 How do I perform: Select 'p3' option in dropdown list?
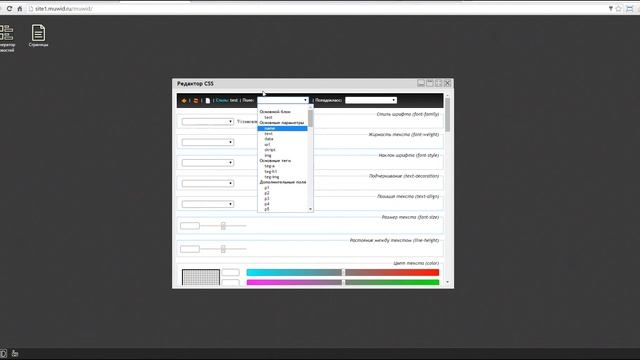(x=282, y=198)
